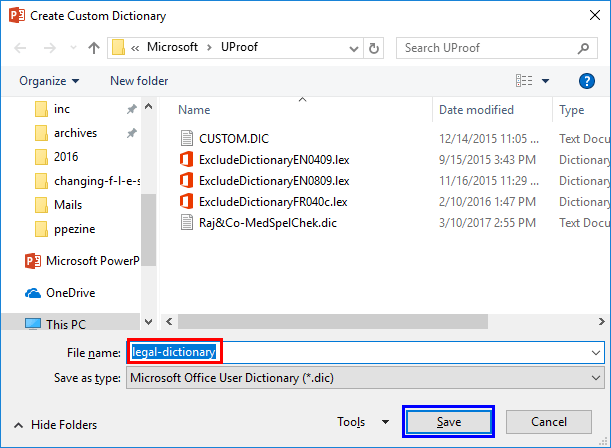This screenshot has height=448, width=611.
Task: Select UProof in the address path
Action: (x=239, y=47)
